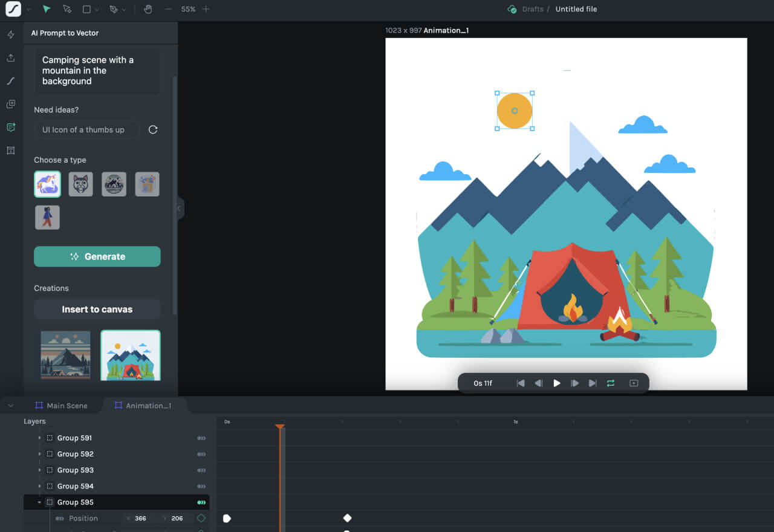Click the Generate button
The height and width of the screenshot is (532, 774).
97,256
